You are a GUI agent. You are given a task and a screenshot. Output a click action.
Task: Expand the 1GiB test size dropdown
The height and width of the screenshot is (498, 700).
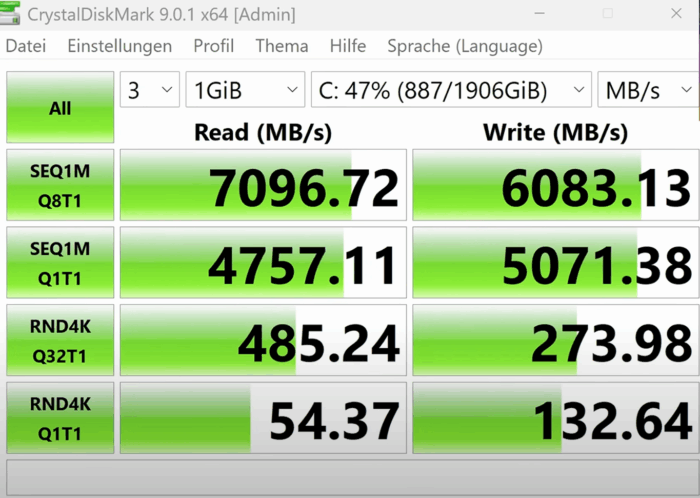pos(244,91)
